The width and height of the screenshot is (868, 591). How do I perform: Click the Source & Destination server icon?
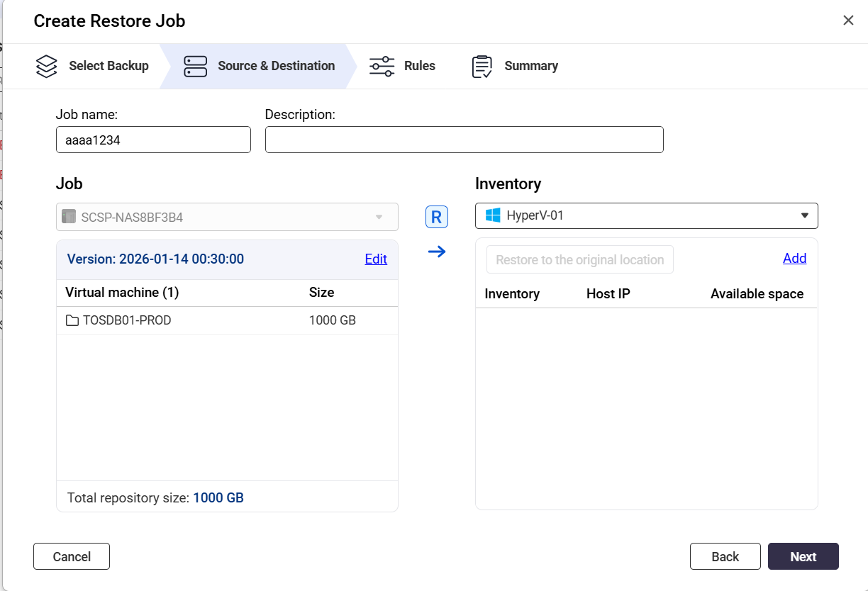pyautogui.click(x=195, y=66)
